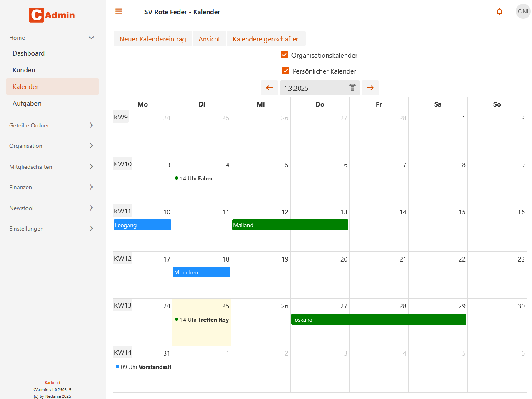Toggle the Organisationskalender checkbox
Viewport: 532px width, 399px height.
[x=284, y=55]
